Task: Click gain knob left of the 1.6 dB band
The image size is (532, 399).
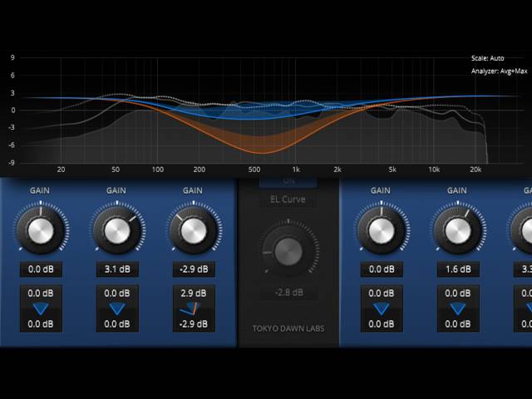Action: [x=382, y=231]
